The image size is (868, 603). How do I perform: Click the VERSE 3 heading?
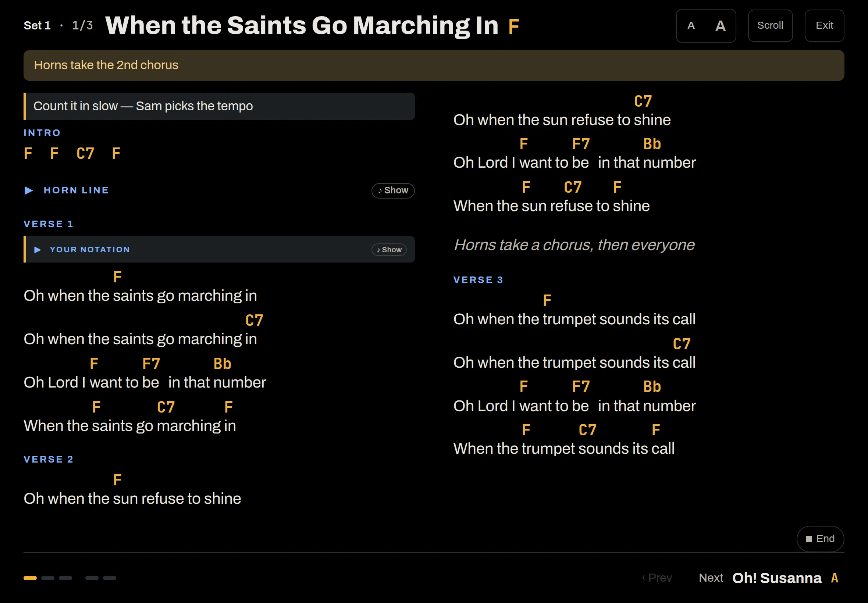(478, 280)
